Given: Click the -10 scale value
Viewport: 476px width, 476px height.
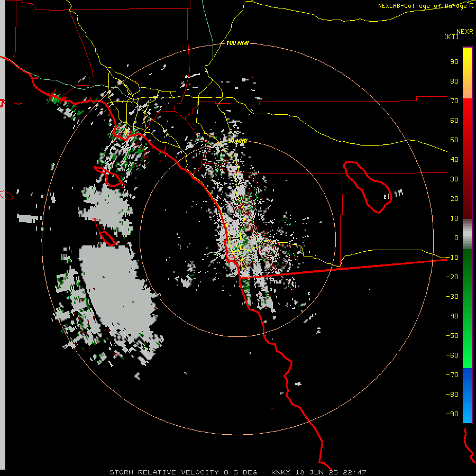Looking at the screenshot, I should (452, 258).
